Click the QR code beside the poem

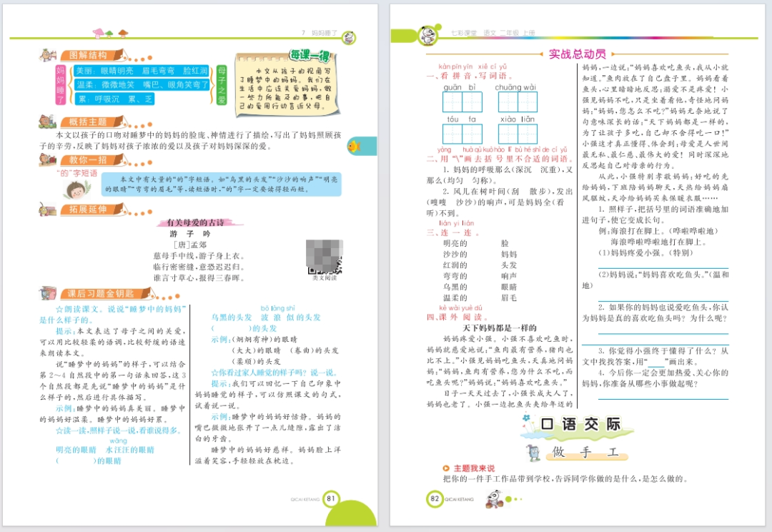pyautogui.click(x=325, y=257)
